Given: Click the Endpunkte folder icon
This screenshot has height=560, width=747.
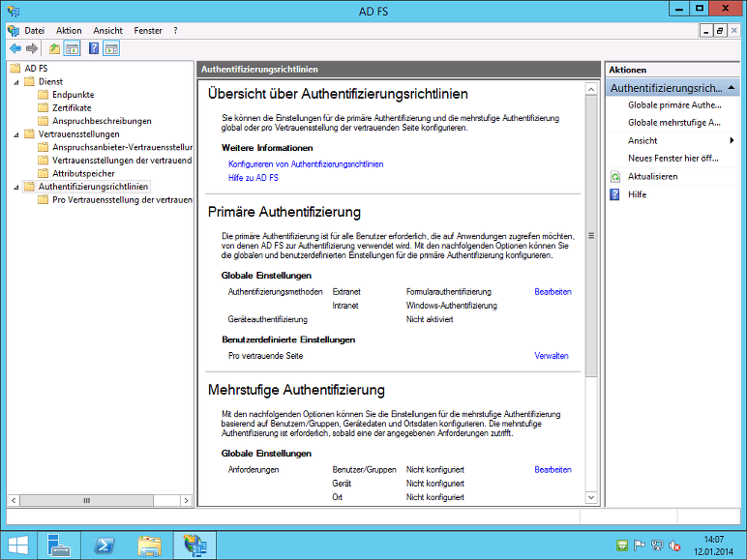Looking at the screenshot, I should [x=43, y=94].
